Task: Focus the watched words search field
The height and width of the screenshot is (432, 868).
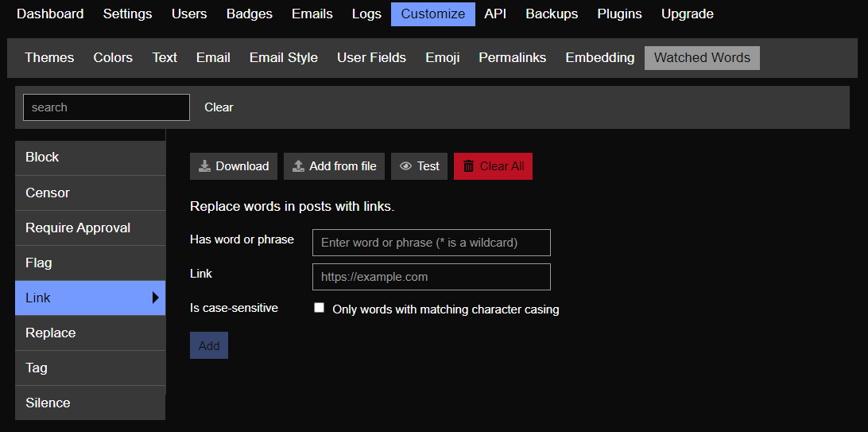Action: click(x=107, y=107)
